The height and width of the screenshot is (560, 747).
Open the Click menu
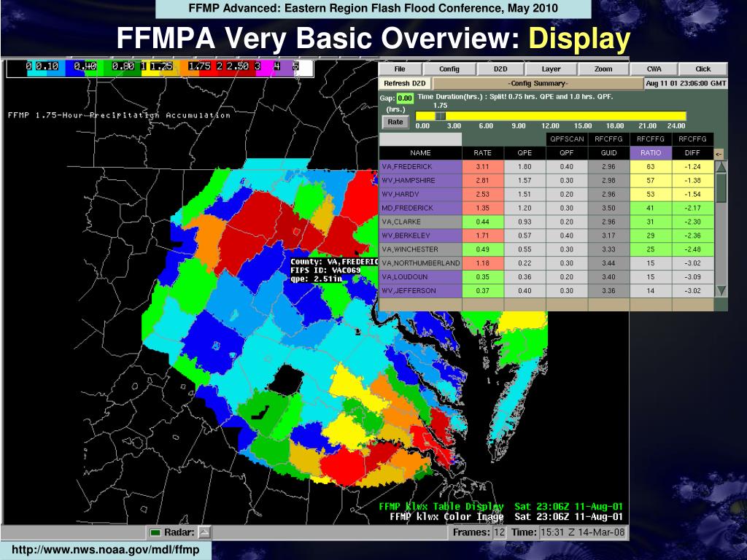703,69
